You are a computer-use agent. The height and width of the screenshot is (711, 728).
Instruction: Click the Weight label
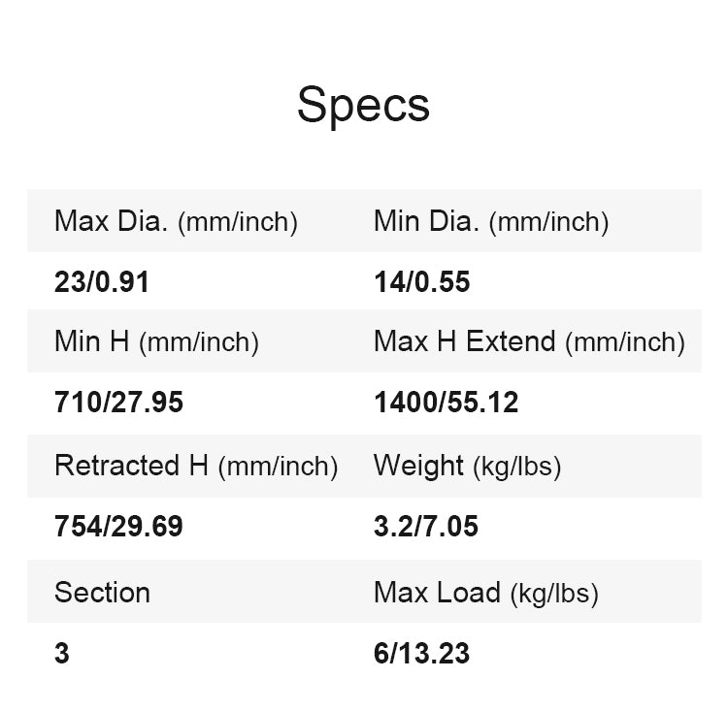pyautogui.click(x=418, y=466)
